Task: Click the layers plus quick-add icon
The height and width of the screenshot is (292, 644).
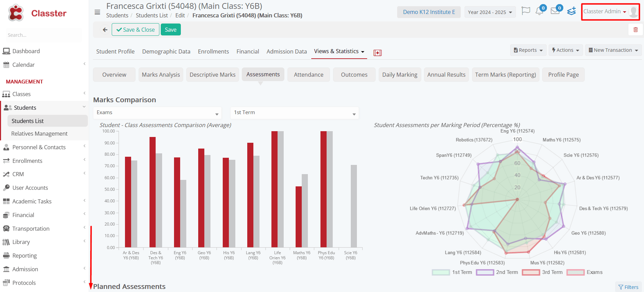Action: click(x=571, y=11)
